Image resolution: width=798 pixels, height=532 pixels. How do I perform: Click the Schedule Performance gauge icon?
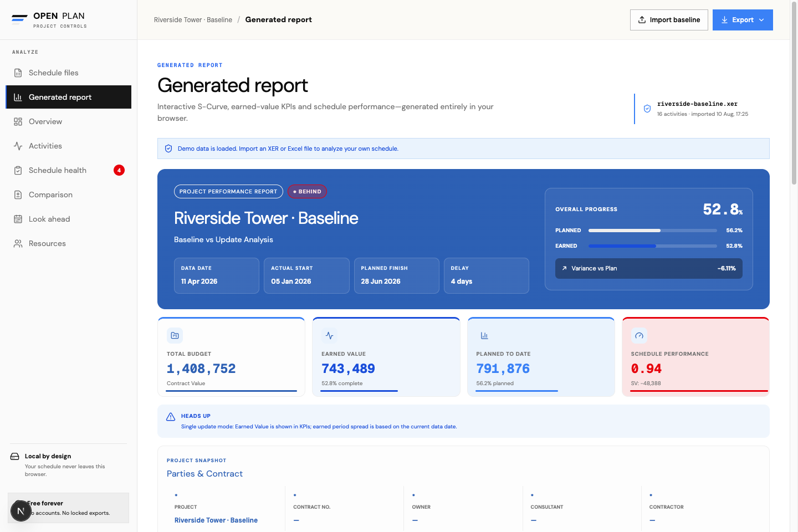click(x=639, y=335)
